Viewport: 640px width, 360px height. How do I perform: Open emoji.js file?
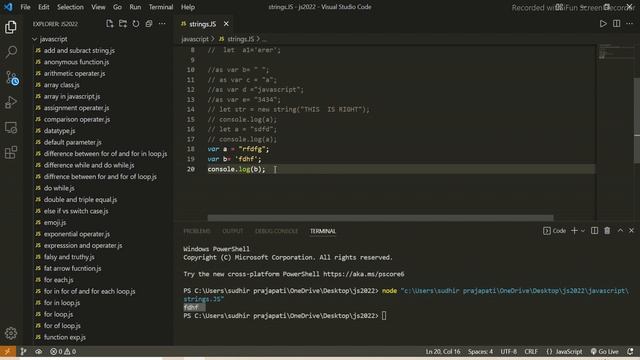[x=55, y=222]
